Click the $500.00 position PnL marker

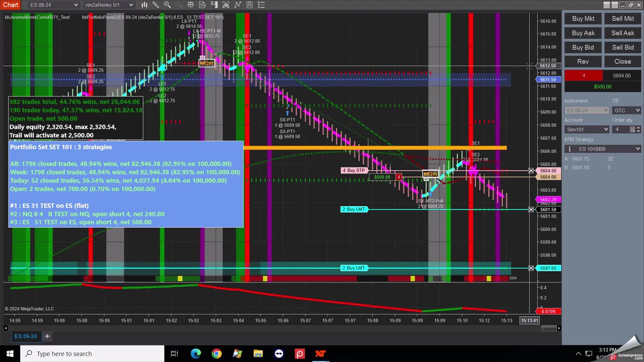click(382, 177)
